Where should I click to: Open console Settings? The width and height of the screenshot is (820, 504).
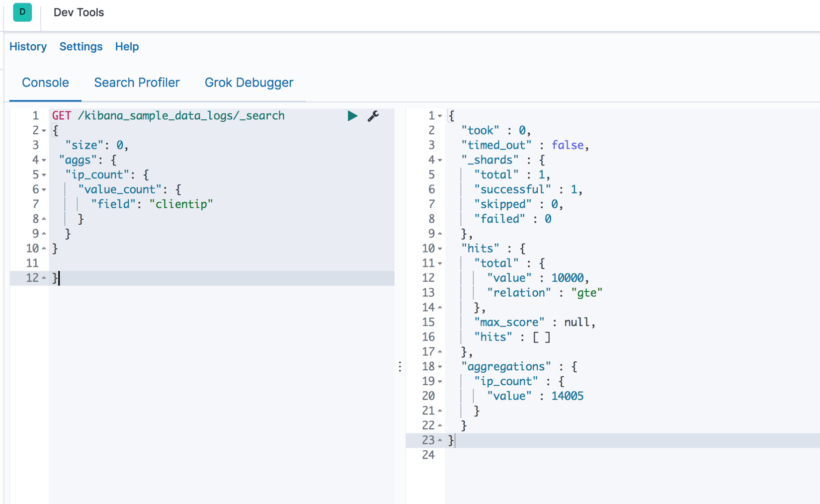[x=81, y=47]
